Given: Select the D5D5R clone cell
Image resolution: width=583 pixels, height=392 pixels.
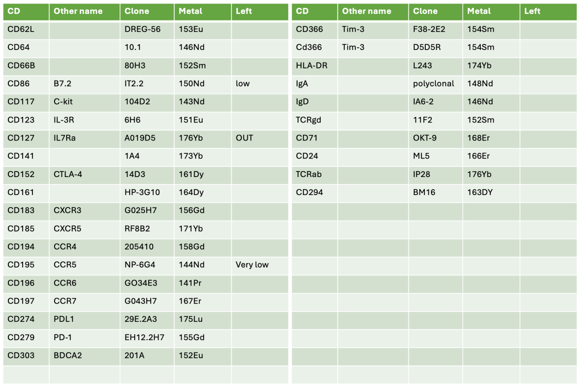Looking at the screenshot, I should (428, 47).
